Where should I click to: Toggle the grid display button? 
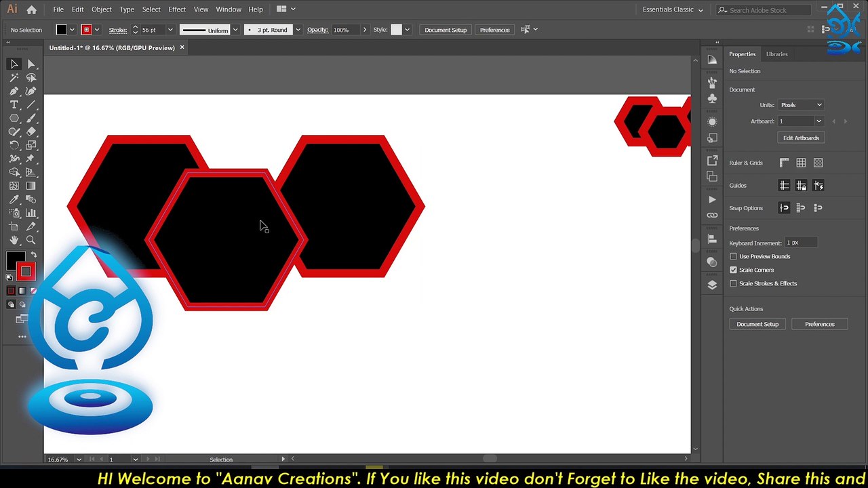pos(801,163)
